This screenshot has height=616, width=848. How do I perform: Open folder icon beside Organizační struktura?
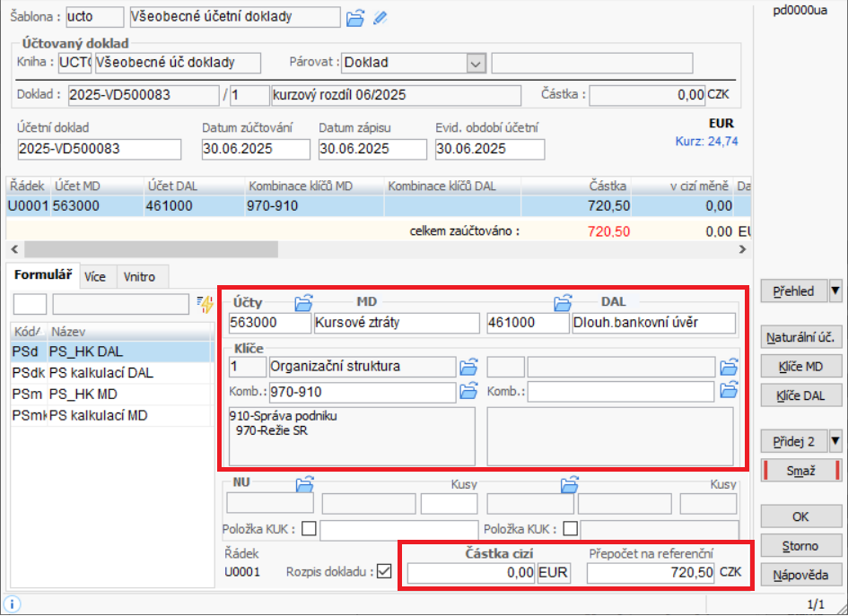pyautogui.click(x=468, y=367)
